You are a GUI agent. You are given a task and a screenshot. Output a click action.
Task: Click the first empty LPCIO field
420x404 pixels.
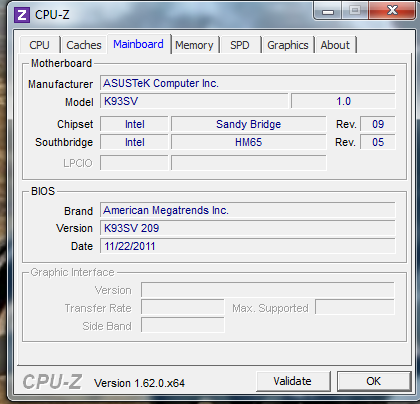tap(134, 163)
